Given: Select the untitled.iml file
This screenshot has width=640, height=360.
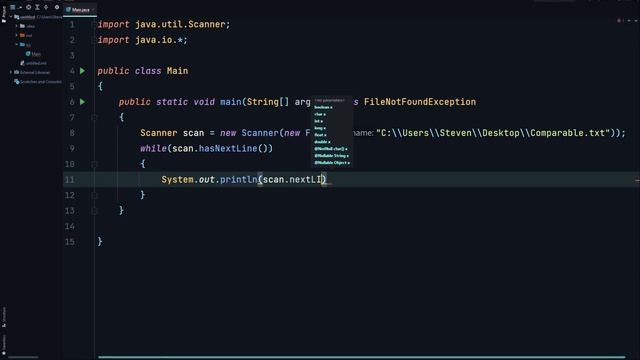Looking at the screenshot, I should click(33, 63).
